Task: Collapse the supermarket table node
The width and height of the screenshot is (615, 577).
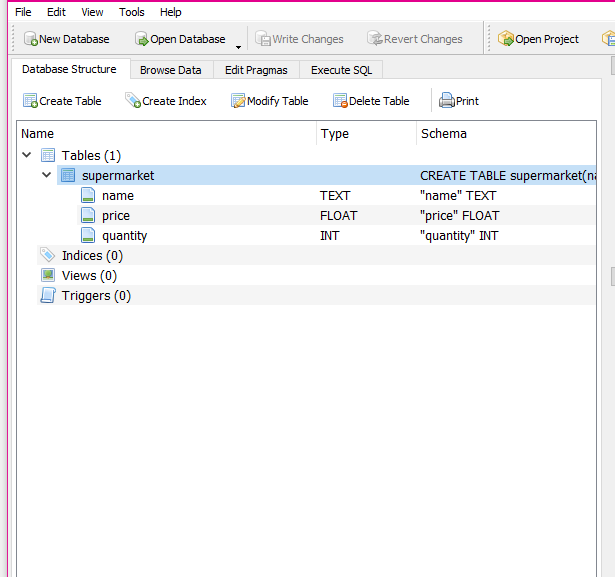Action: pos(47,175)
